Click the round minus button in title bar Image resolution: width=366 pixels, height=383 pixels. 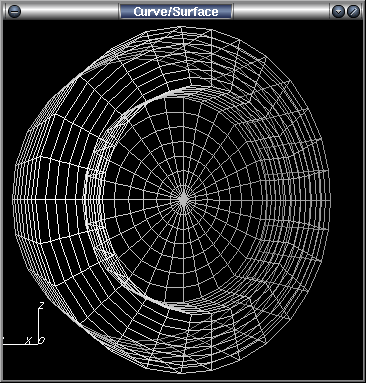(x=14, y=12)
